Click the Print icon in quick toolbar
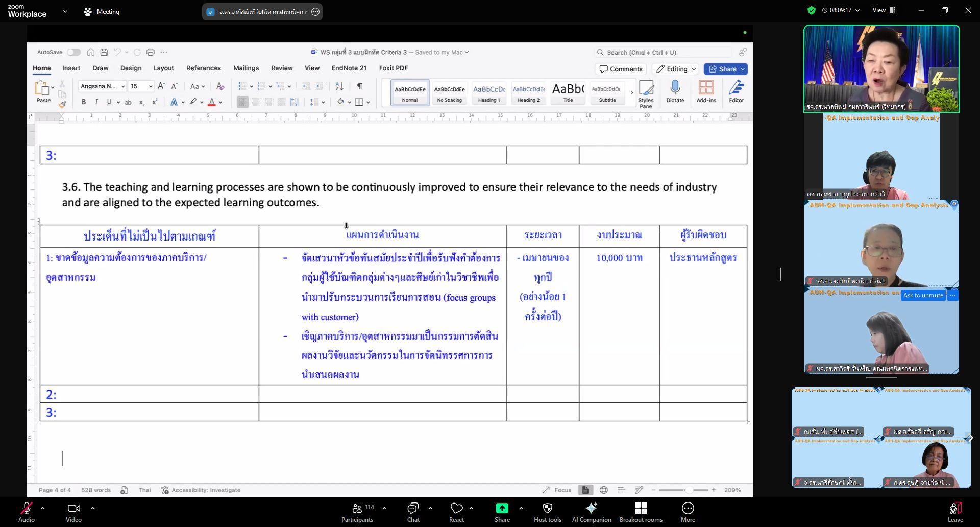This screenshot has width=980, height=527. point(150,52)
